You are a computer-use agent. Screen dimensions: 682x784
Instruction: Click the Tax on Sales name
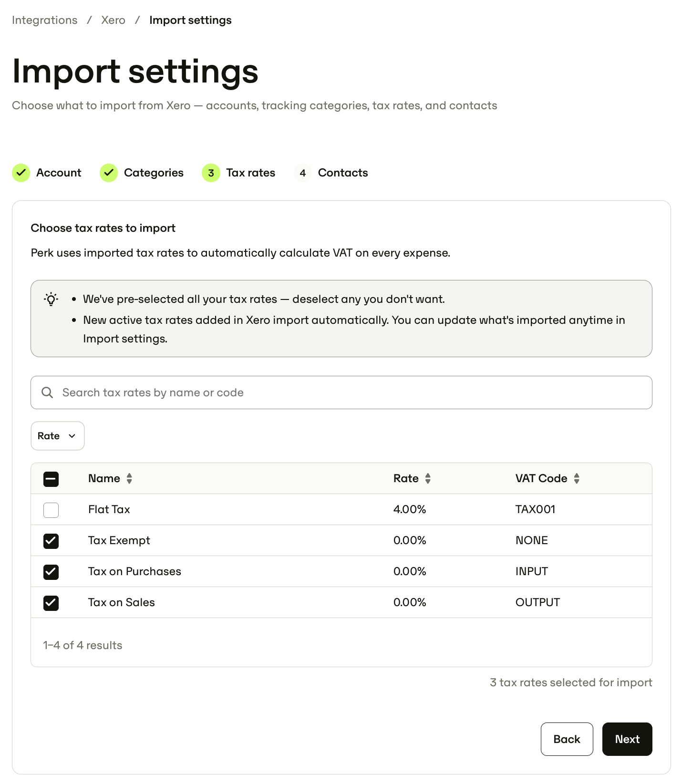tap(122, 602)
